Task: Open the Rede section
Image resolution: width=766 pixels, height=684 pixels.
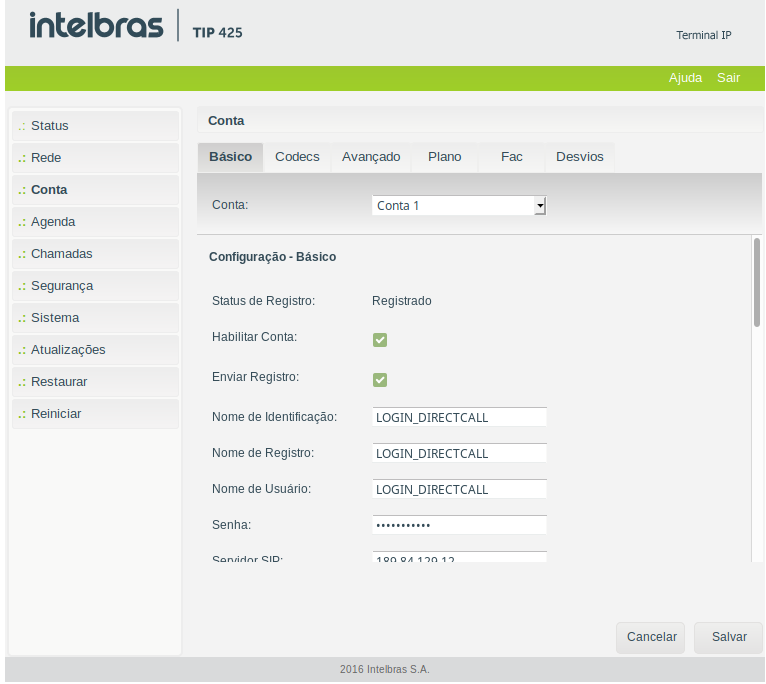Action: (96, 158)
